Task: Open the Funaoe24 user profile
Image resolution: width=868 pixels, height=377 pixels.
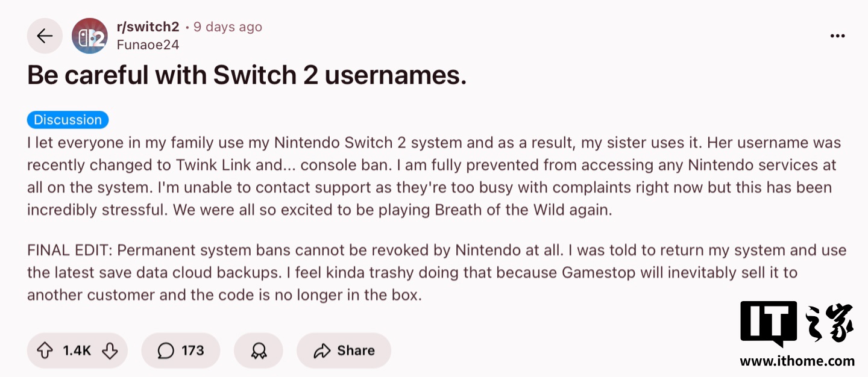Action: (148, 45)
